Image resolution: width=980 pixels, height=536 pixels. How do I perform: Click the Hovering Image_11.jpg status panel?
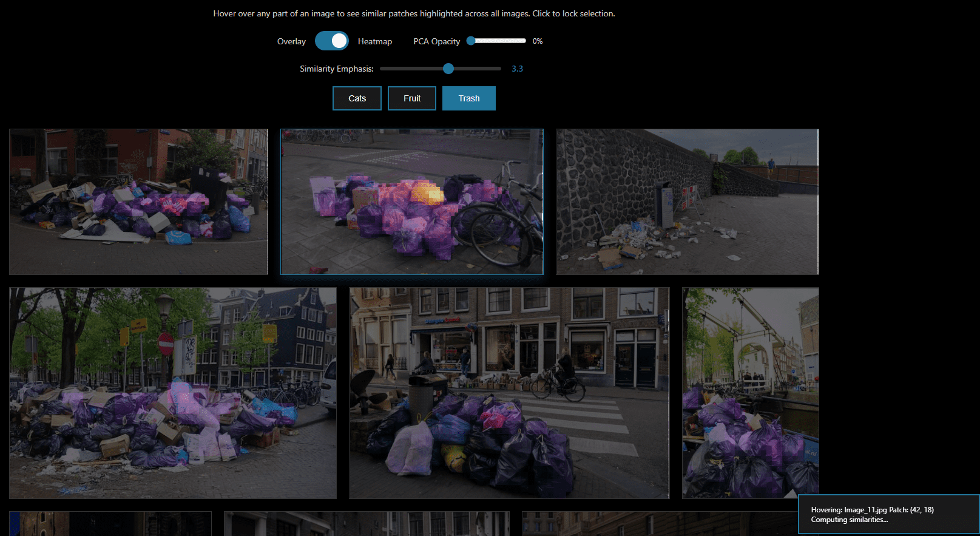pos(888,514)
